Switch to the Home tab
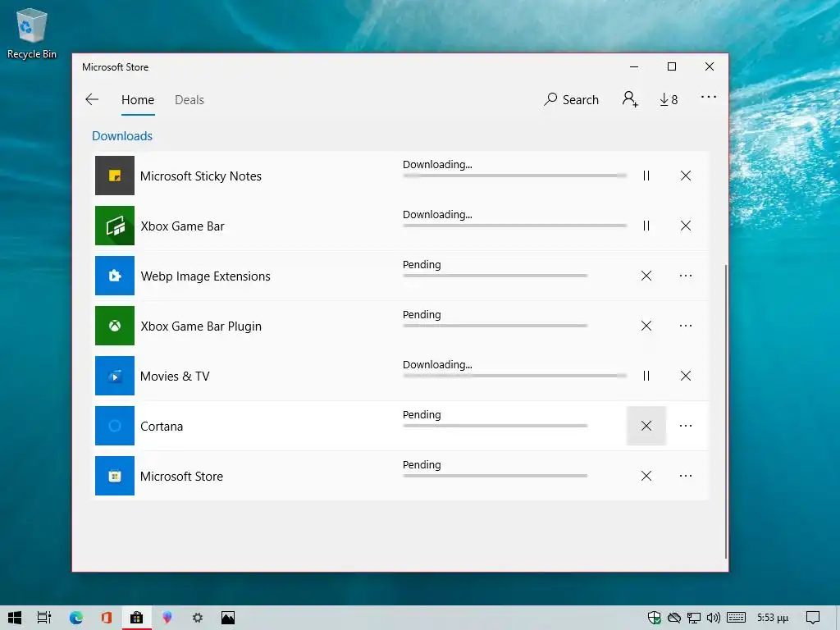 138,100
